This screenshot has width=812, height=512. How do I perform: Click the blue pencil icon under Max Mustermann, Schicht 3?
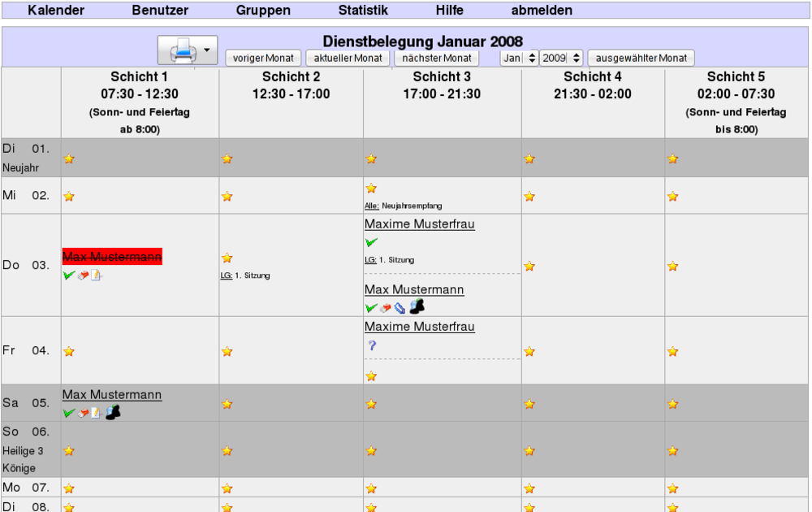tap(400, 307)
